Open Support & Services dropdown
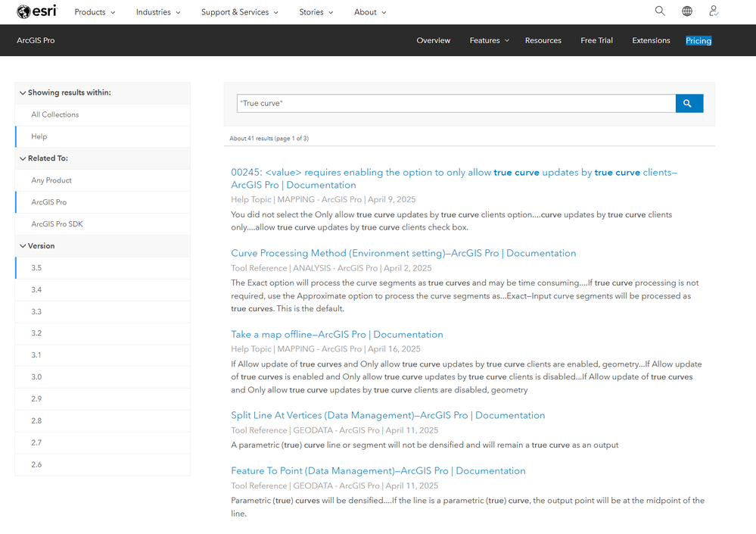This screenshot has width=756, height=534. 240,12
